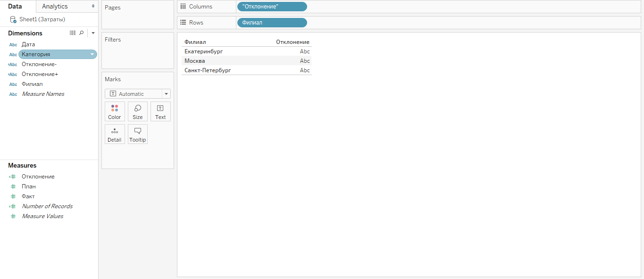Screen dimensions: 644x279
Task: Open the Size marks card
Action: (x=137, y=111)
